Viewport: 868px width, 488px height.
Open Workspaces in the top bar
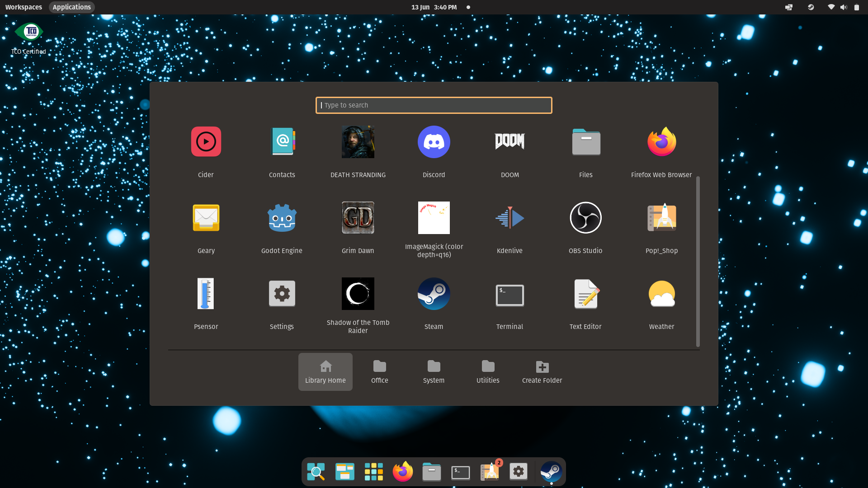pyautogui.click(x=24, y=7)
